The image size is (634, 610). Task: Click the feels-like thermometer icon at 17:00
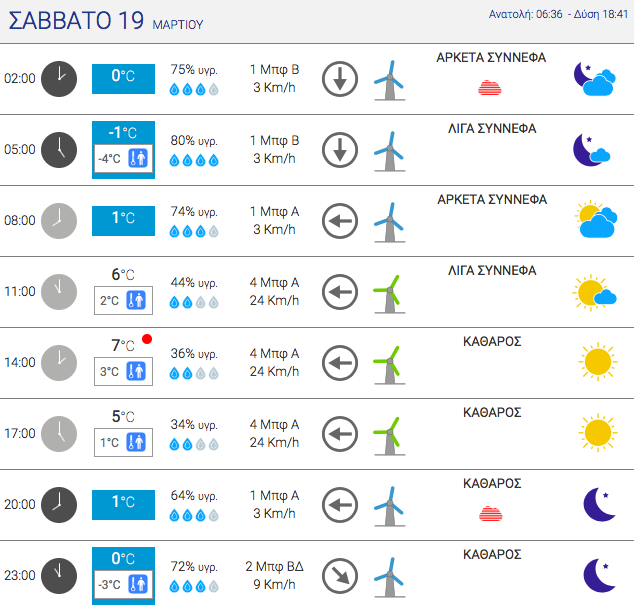(x=136, y=442)
